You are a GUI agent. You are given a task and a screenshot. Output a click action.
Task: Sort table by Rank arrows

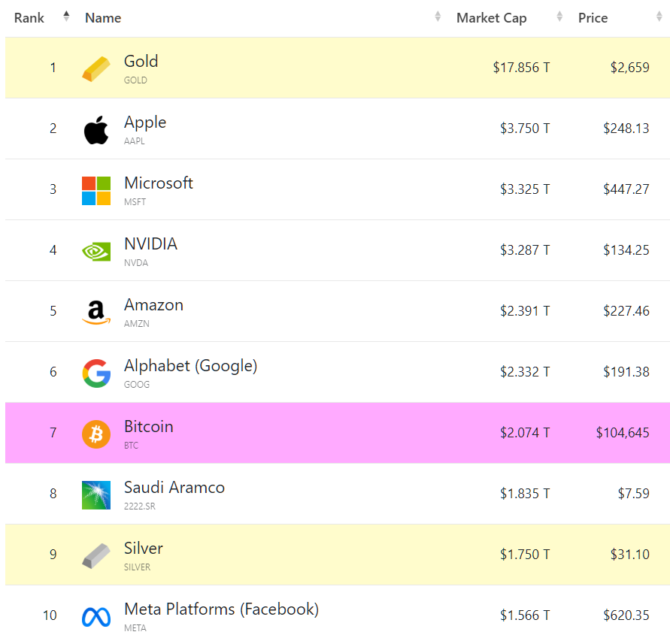(66, 17)
